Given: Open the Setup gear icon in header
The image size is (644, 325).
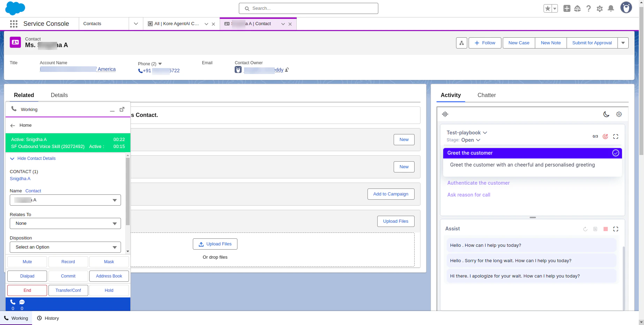Looking at the screenshot, I should (x=600, y=8).
